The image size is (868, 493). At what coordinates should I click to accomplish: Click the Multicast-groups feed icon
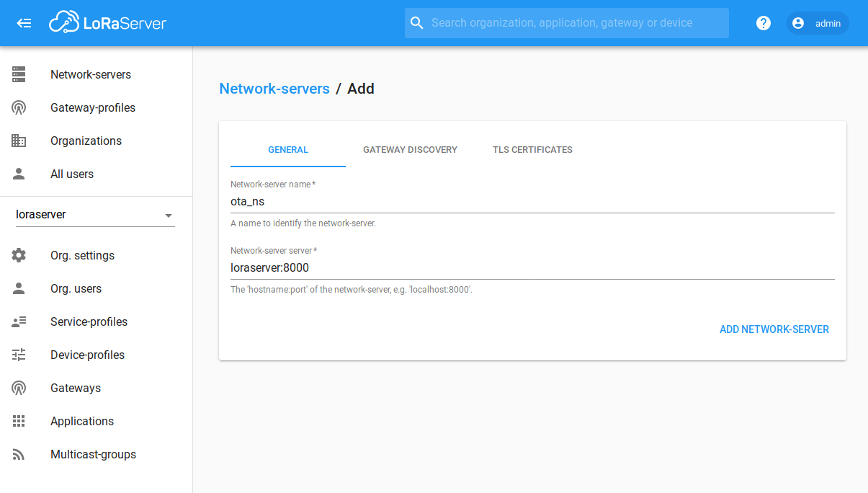(x=17, y=454)
